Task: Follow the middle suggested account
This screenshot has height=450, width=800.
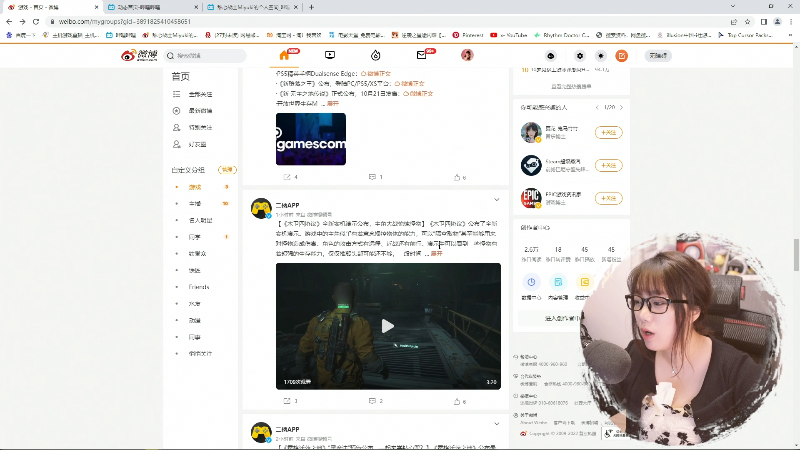Action: point(609,165)
